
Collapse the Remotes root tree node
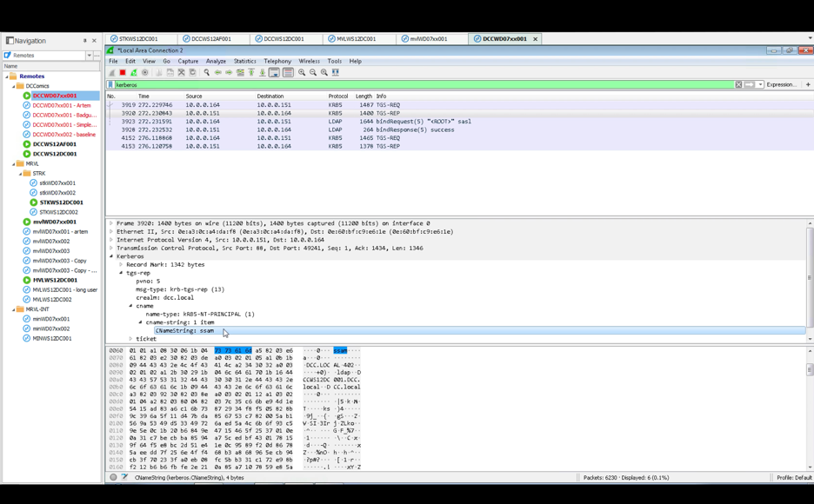(x=7, y=76)
